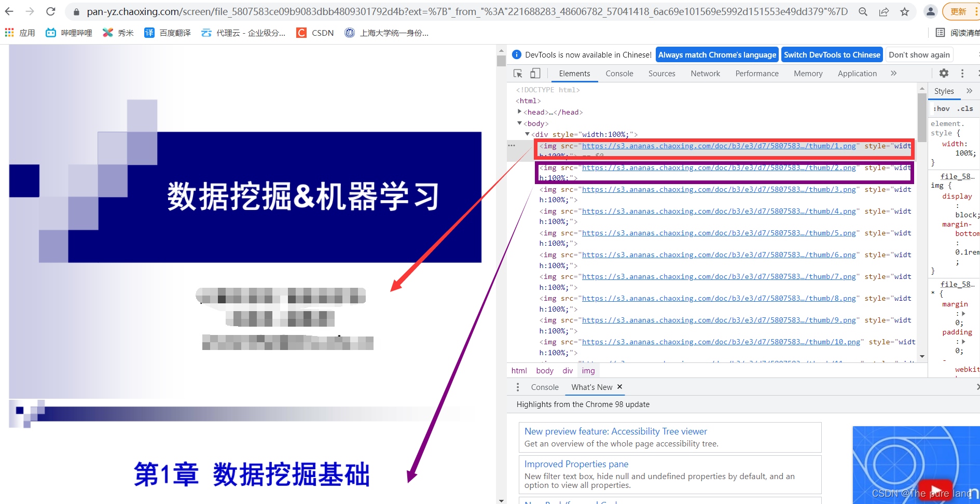
Task: Open the thumb/5.png image link
Action: (719, 233)
